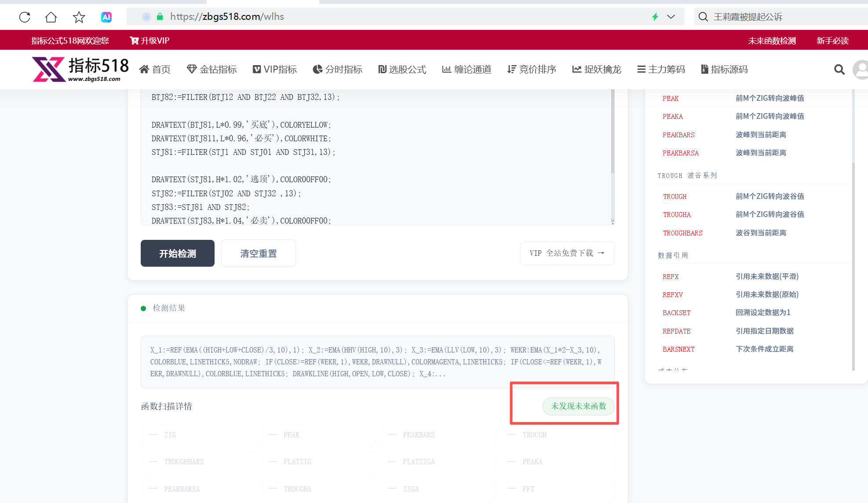Open the AI assistant icon in the toolbar
The image size is (868, 503).
coord(106,17)
